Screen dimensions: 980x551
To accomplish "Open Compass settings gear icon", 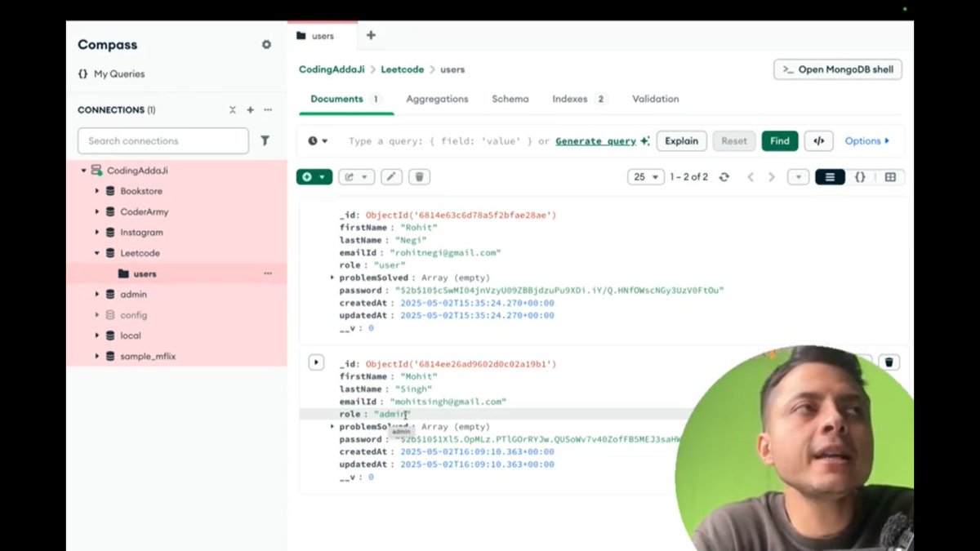I will [266, 45].
